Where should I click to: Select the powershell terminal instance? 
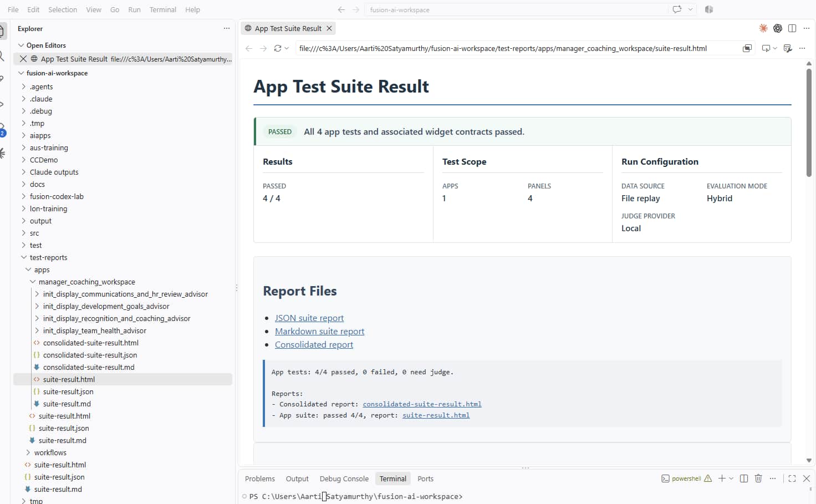tap(681, 478)
